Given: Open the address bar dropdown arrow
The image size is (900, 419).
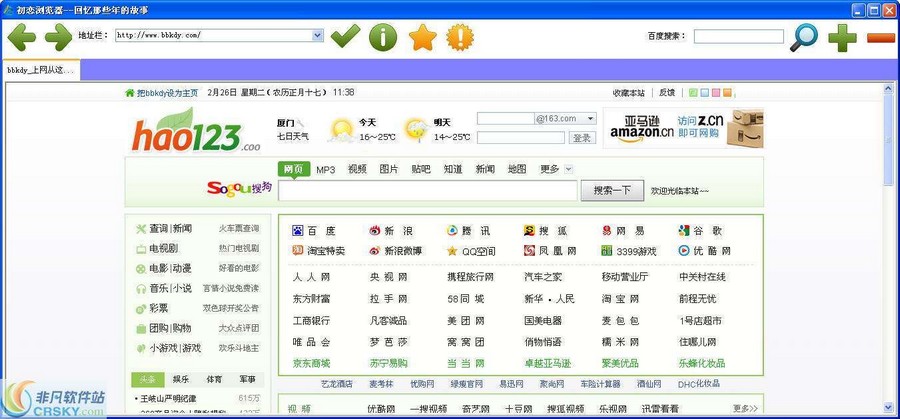Looking at the screenshot, I should click(x=317, y=36).
